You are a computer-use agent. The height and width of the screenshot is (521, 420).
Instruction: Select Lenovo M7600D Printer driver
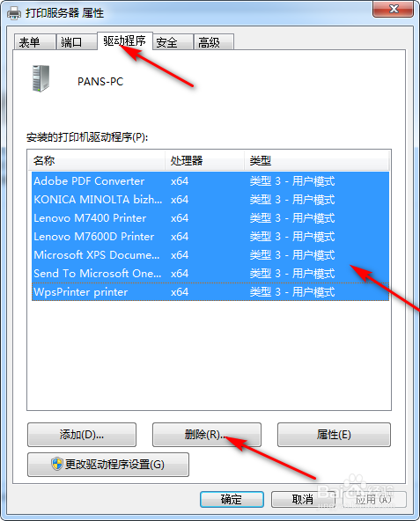tap(210, 237)
